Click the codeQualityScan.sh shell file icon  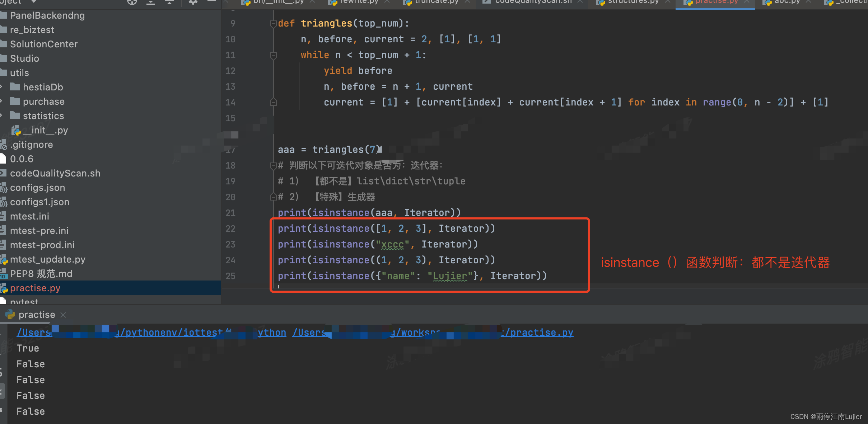coord(3,173)
